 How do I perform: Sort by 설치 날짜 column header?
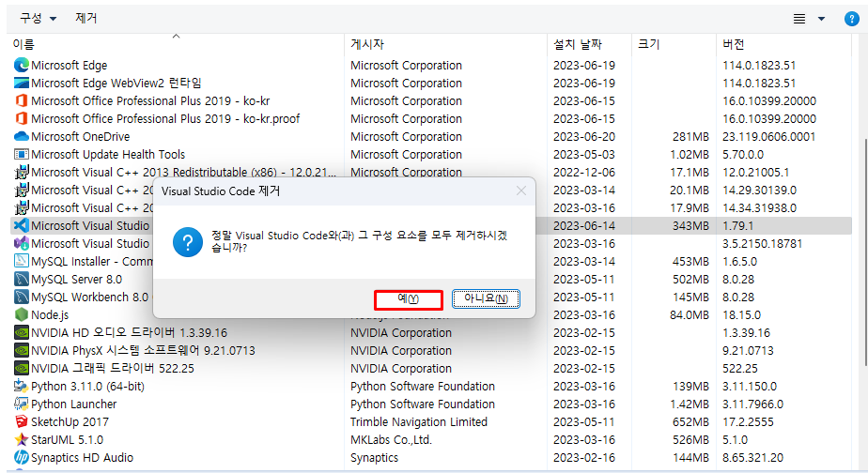589,44
